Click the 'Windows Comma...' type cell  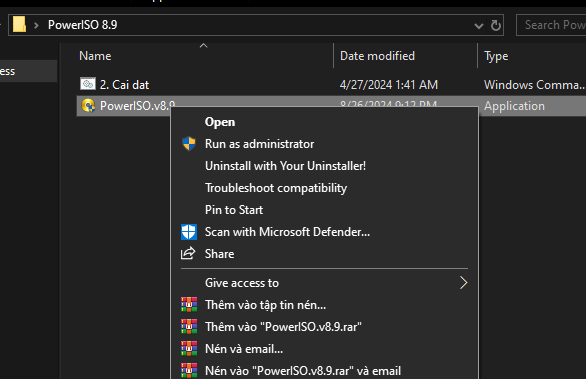534,85
